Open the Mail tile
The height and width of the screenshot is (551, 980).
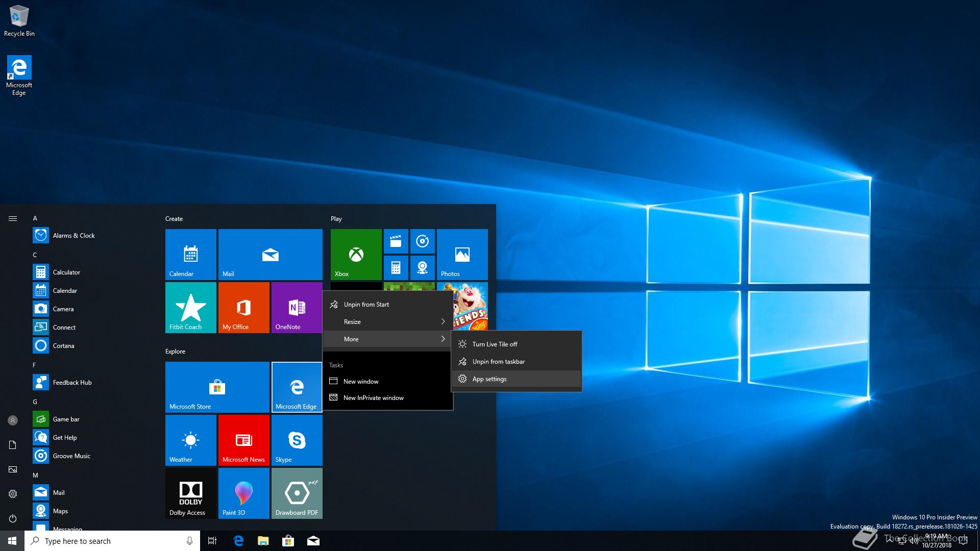pos(271,254)
